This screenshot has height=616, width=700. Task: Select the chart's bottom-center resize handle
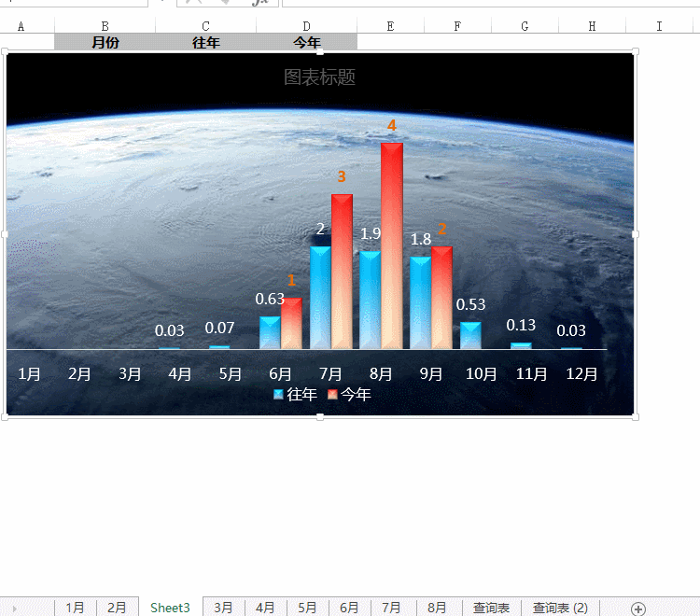click(320, 417)
